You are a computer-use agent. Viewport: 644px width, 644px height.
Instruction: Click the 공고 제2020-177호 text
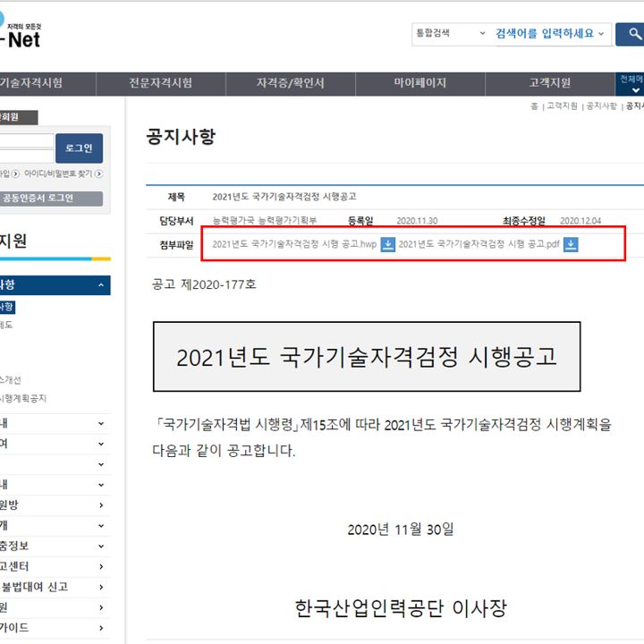point(204,284)
